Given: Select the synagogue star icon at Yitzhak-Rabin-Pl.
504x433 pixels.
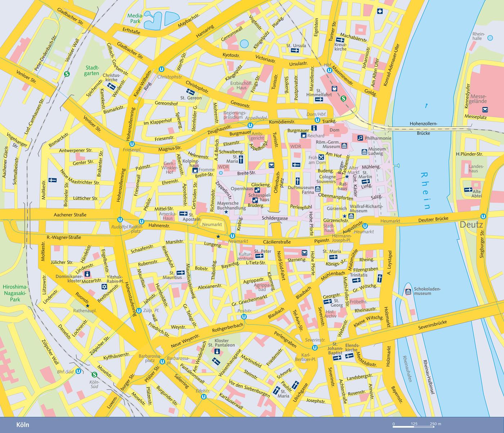Looking at the screenshot, I should click(104, 287).
